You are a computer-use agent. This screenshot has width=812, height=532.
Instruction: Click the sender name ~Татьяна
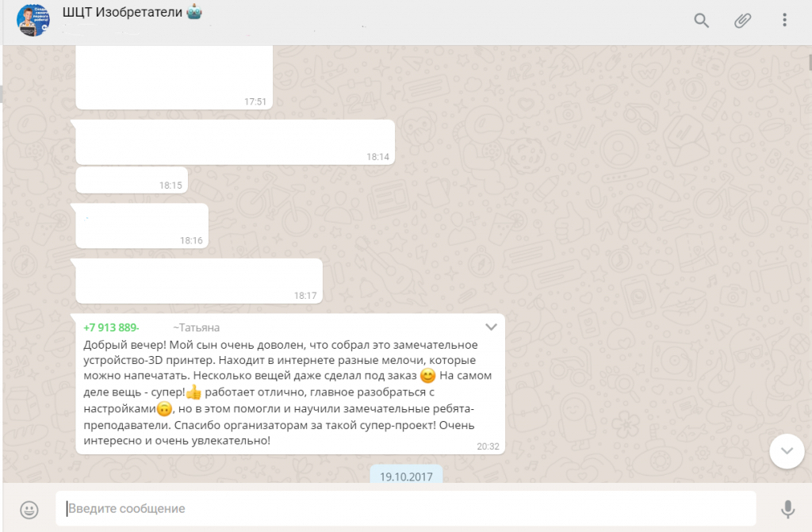click(x=196, y=327)
